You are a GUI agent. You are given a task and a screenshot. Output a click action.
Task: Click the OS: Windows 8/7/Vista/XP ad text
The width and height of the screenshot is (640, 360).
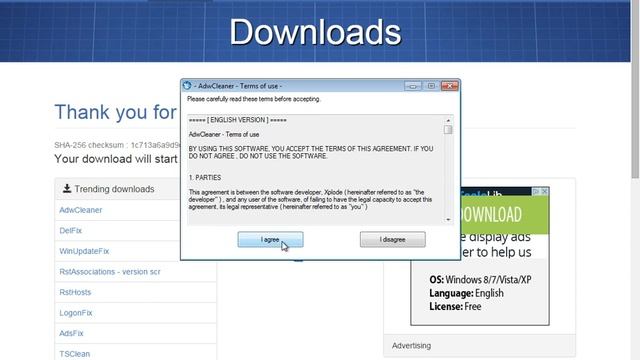coord(480,280)
